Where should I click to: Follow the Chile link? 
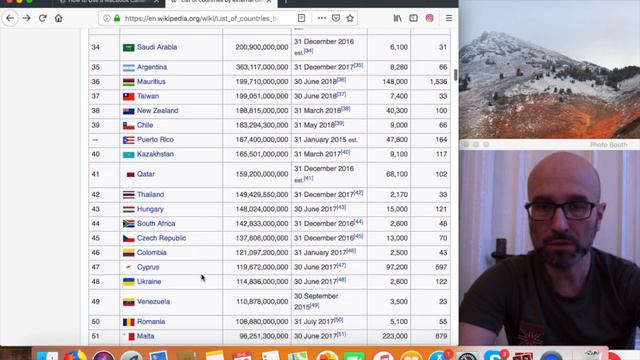[145, 125]
